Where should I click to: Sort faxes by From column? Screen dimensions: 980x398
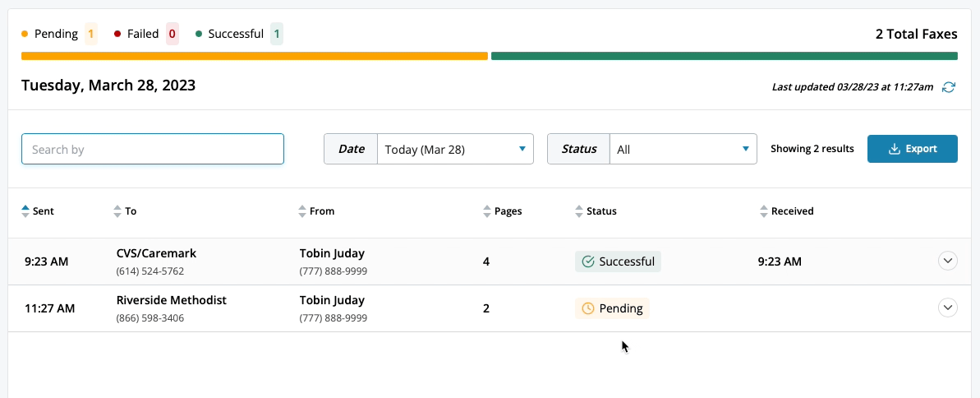pyautogui.click(x=316, y=211)
